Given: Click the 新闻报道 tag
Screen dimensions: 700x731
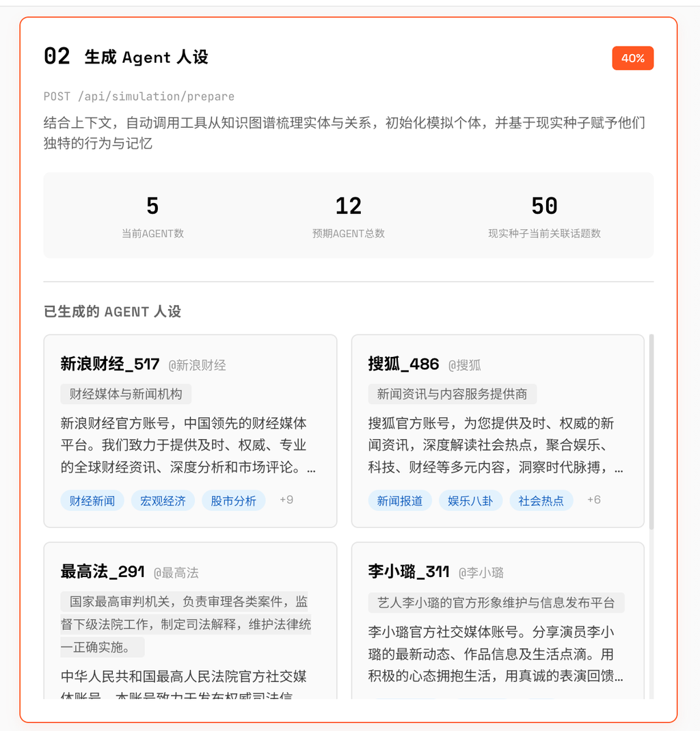Looking at the screenshot, I should (400, 501).
